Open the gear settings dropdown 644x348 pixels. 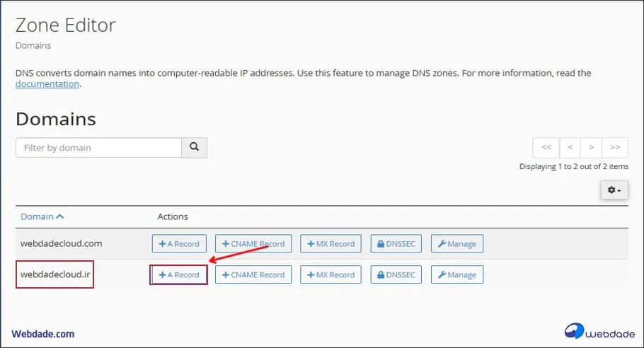click(x=614, y=190)
